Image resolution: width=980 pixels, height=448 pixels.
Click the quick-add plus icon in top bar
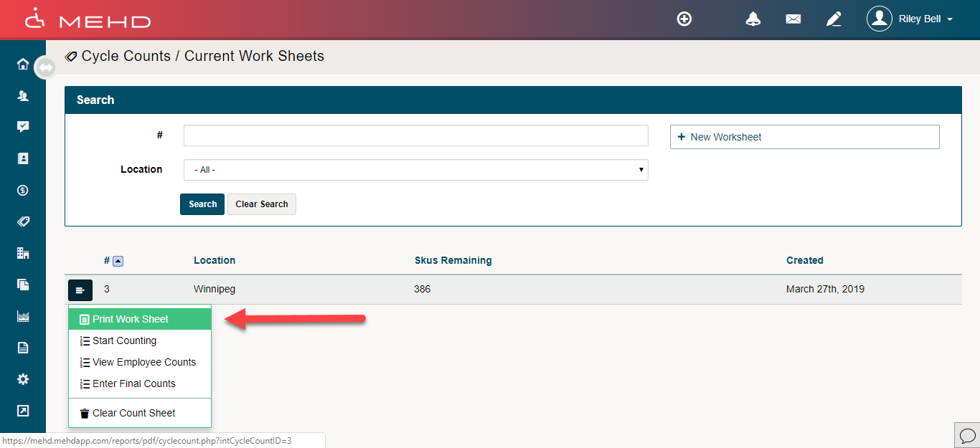(684, 18)
